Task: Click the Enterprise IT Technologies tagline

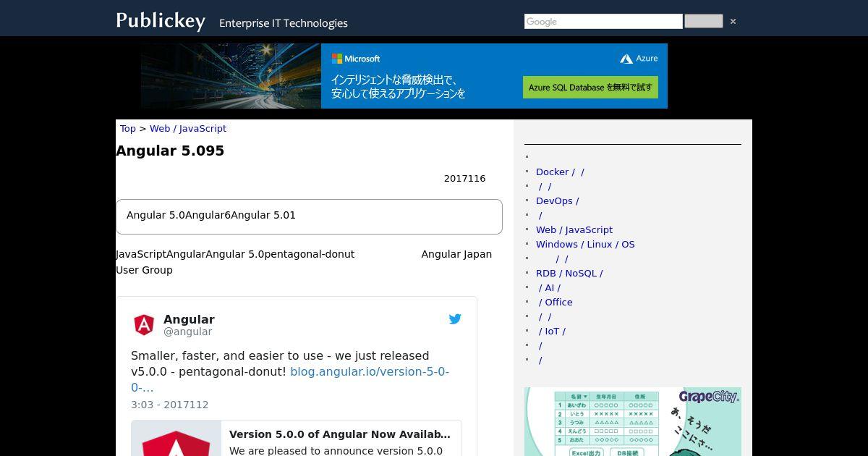Action: (x=284, y=23)
